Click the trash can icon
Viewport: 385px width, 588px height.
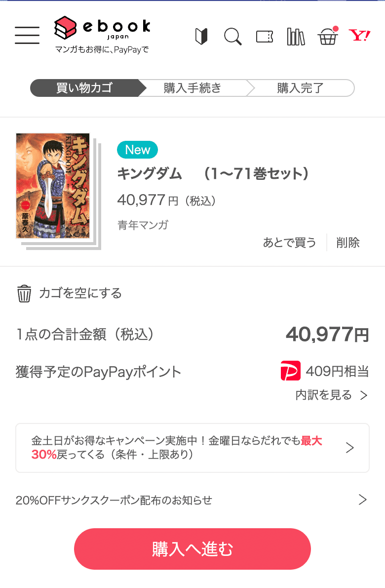pos(24,294)
